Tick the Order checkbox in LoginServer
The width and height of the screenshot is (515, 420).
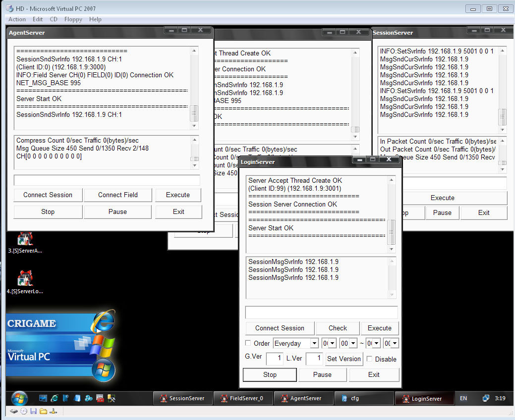tap(248, 343)
